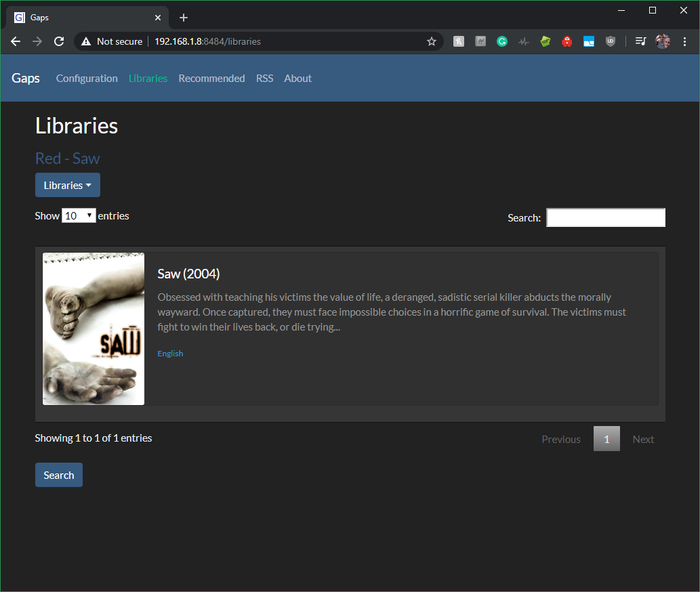700x592 pixels.
Task: Click the blue Search button
Action: [x=59, y=475]
